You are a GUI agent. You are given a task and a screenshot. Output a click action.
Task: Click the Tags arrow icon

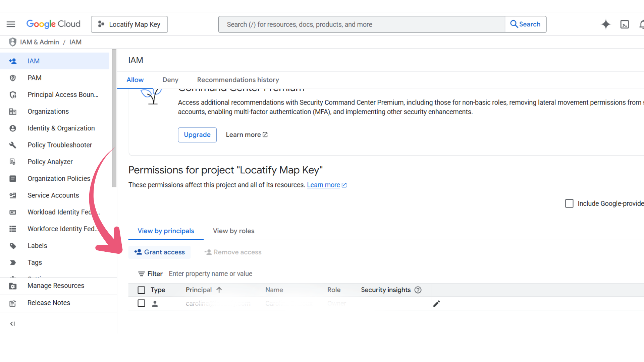coord(13,262)
